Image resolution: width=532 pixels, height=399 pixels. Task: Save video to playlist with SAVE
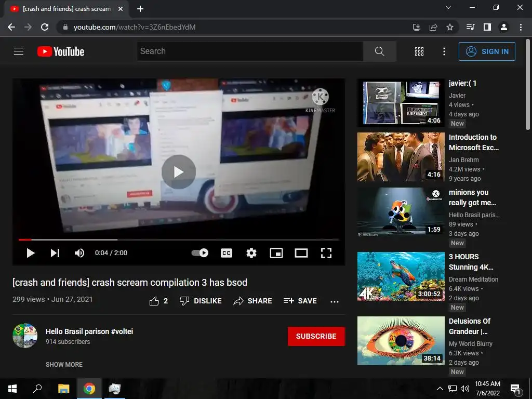(x=300, y=301)
